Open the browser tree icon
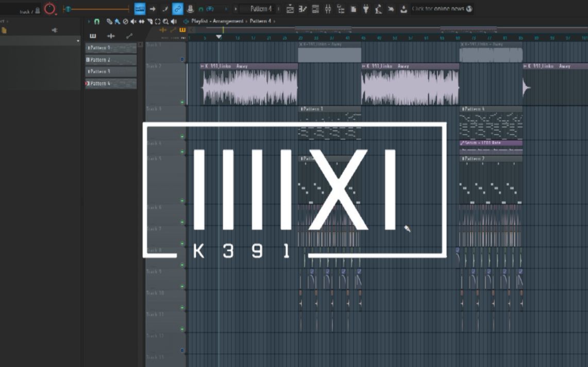 pos(341,9)
